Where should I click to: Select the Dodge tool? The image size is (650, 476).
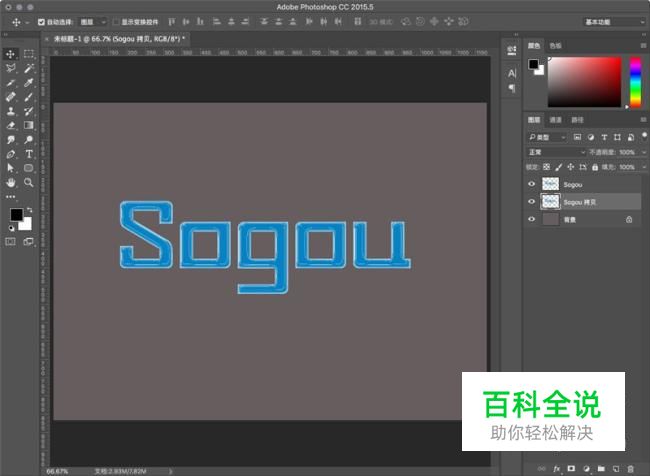coord(29,140)
